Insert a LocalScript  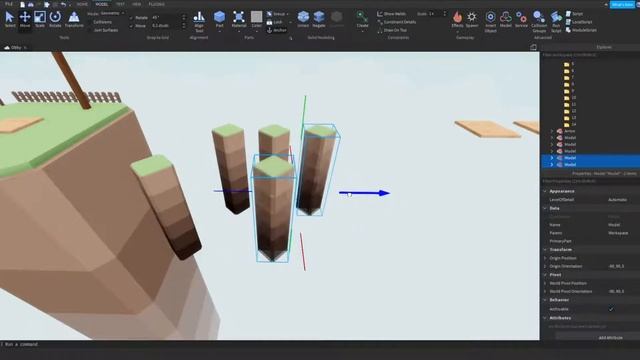pyautogui.click(x=579, y=22)
